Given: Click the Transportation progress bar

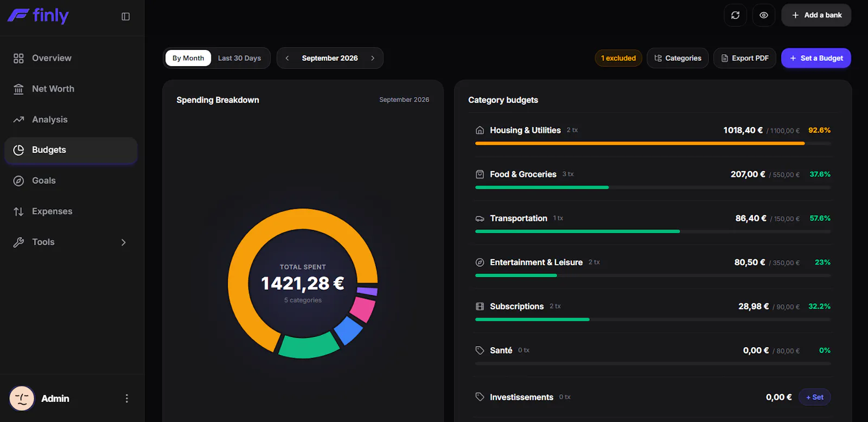Looking at the screenshot, I should 653,232.
